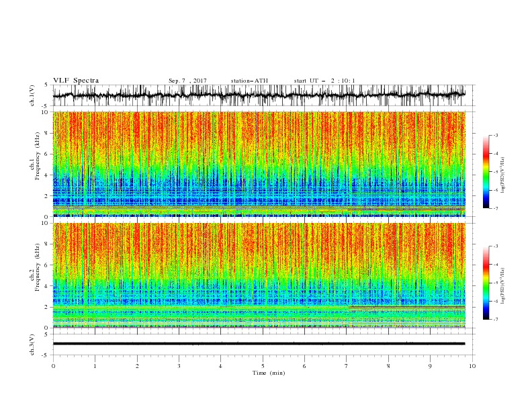
Task: Click the time axis tick label "3"
Action: [x=179, y=366]
